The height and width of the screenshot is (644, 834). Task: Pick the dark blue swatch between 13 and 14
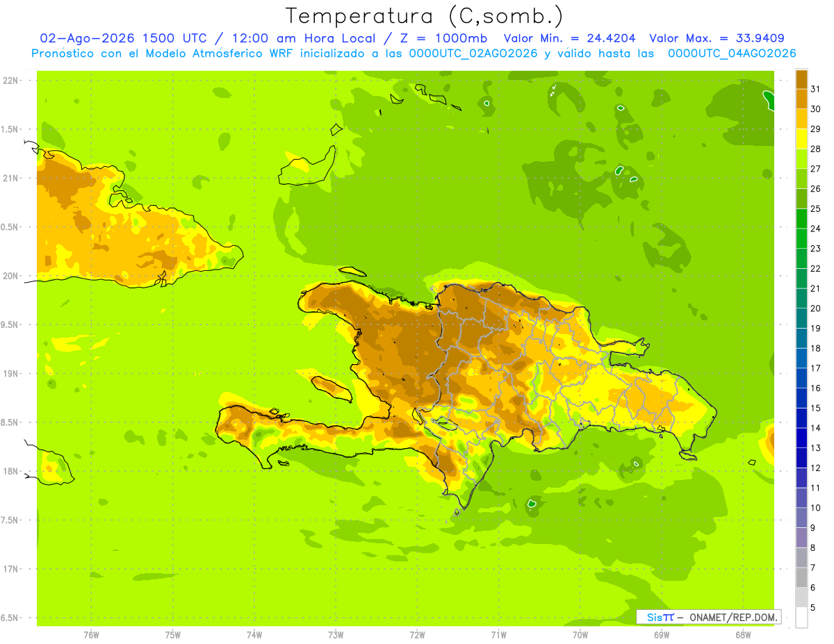coord(801,438)
